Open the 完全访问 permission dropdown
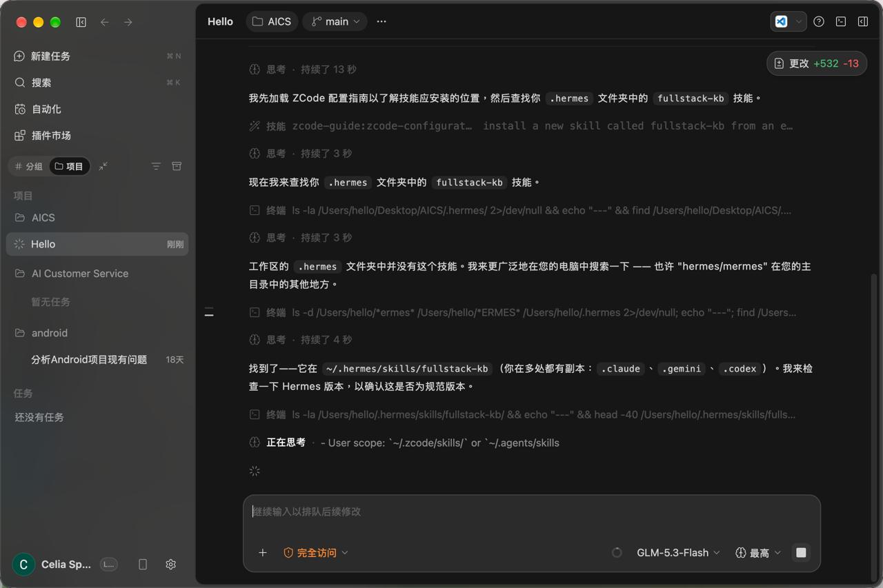883x588 pixels. tap(316, 553)
